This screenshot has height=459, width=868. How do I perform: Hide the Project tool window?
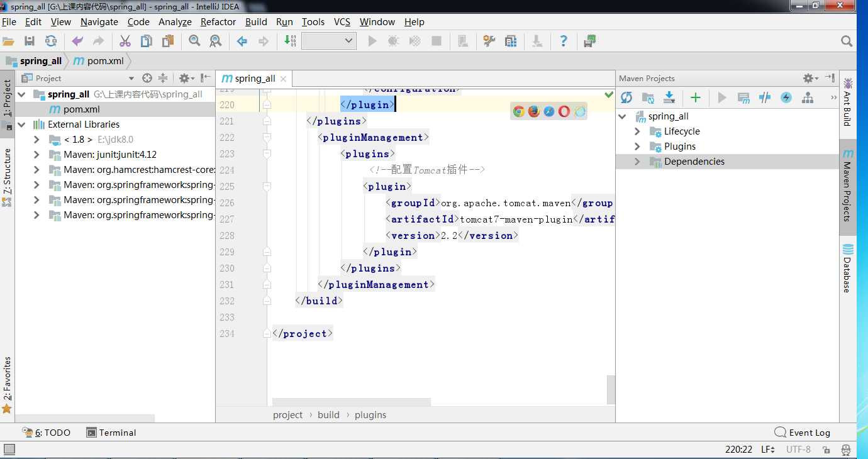206,78
